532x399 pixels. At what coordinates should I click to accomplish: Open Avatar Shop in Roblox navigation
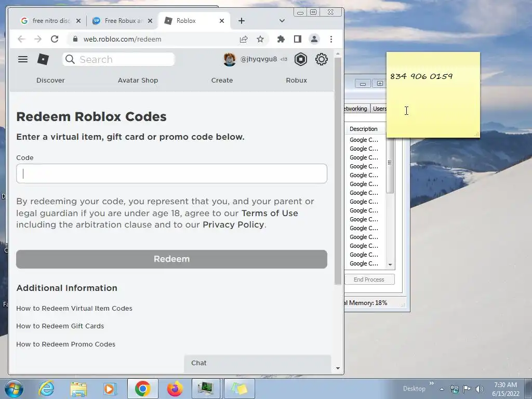pyautogui.click(x=138, y=81)
